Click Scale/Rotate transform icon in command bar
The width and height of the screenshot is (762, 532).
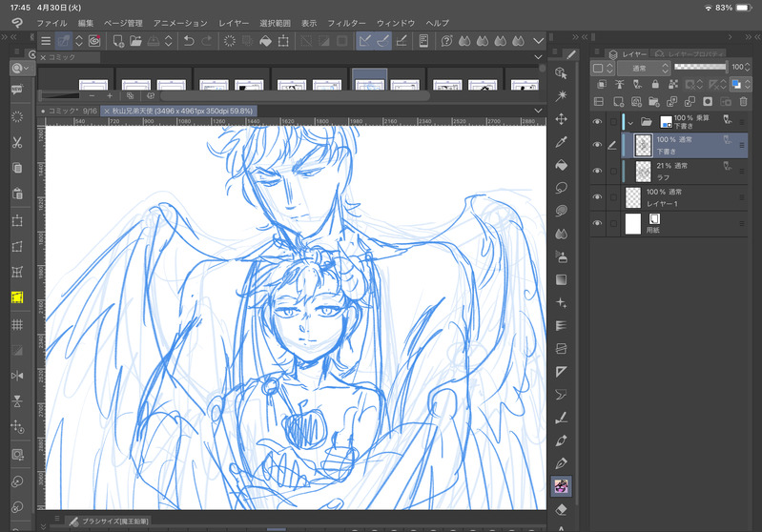[283, 41]
